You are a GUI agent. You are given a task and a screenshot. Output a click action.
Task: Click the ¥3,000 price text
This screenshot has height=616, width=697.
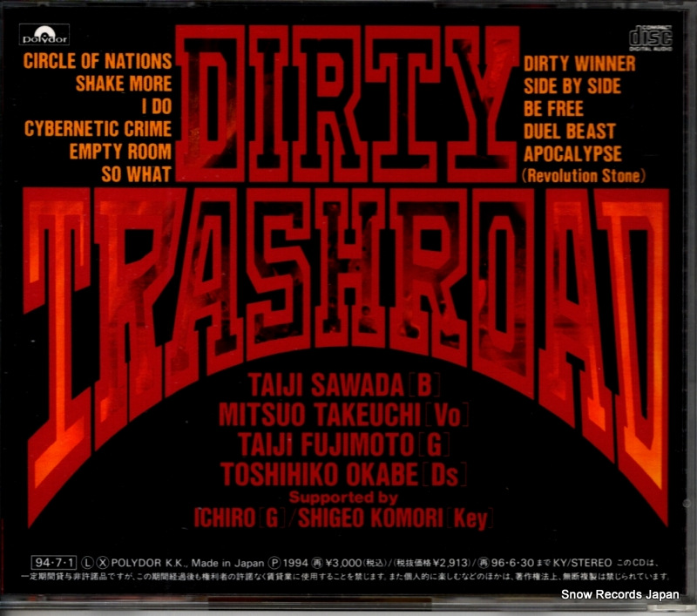point(344,563)
